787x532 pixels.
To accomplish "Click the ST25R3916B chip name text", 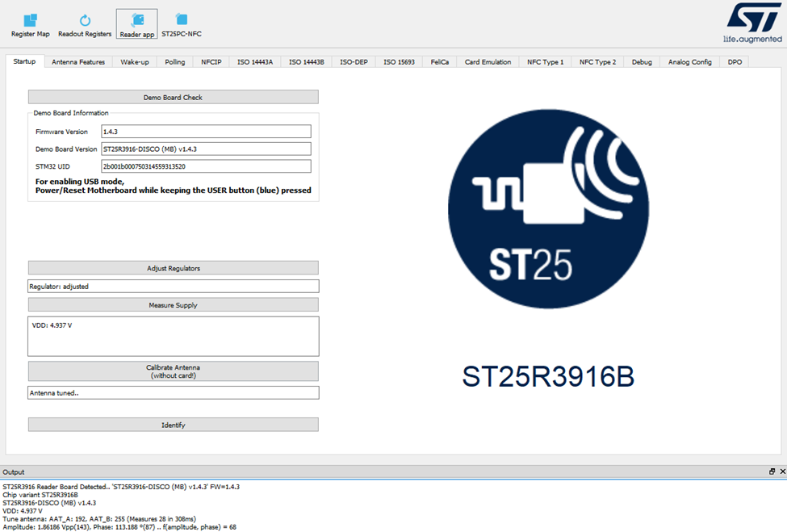I will coord(548,376).
